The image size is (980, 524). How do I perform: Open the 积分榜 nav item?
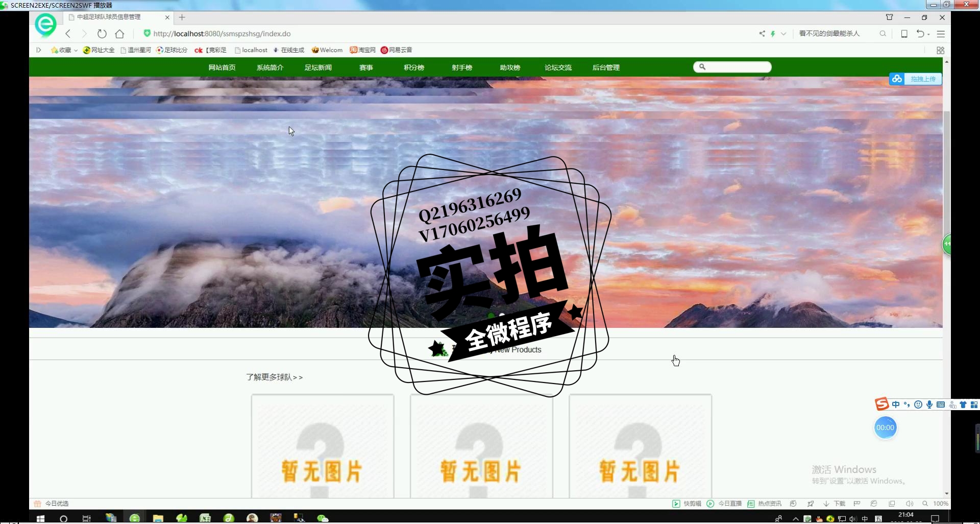(414, 67)
